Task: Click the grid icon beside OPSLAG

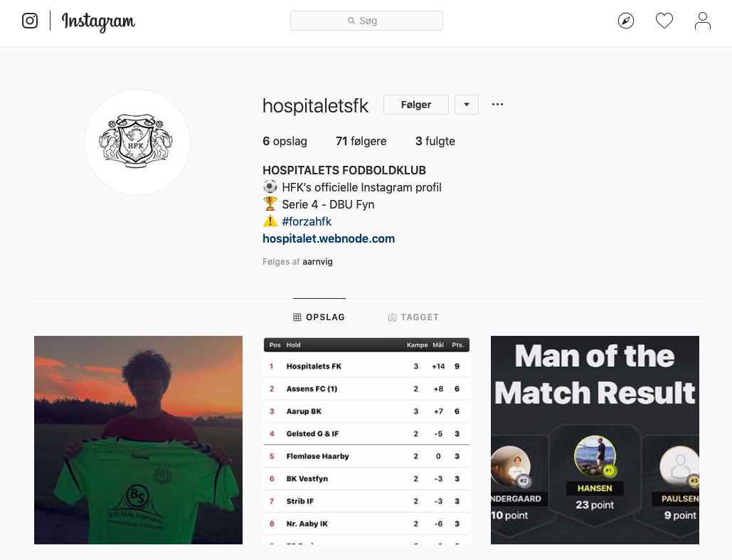Action: [x=297, y=317]
